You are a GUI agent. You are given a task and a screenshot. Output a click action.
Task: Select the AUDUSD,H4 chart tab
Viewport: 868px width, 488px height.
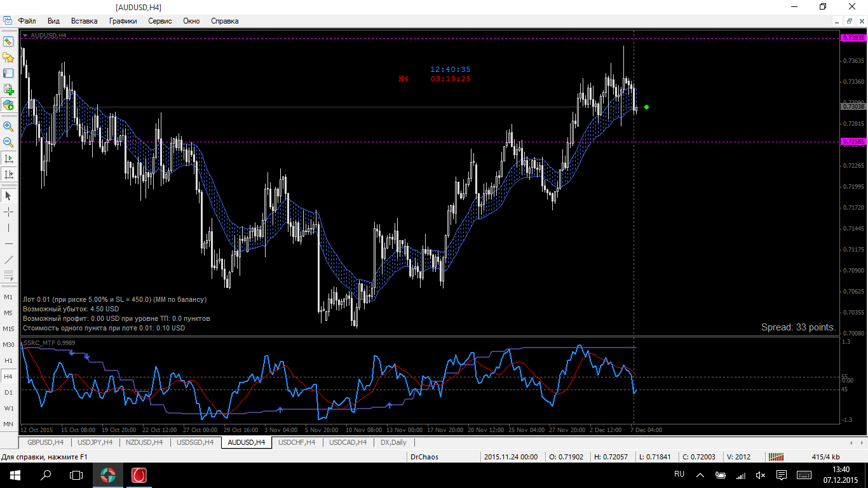pos(247,442)
